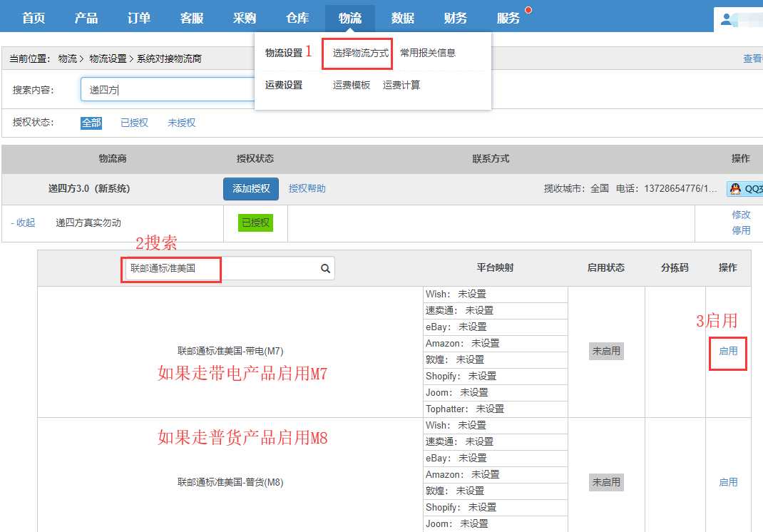Click 停用 for 递四方真实勿动

click(741, 230)
